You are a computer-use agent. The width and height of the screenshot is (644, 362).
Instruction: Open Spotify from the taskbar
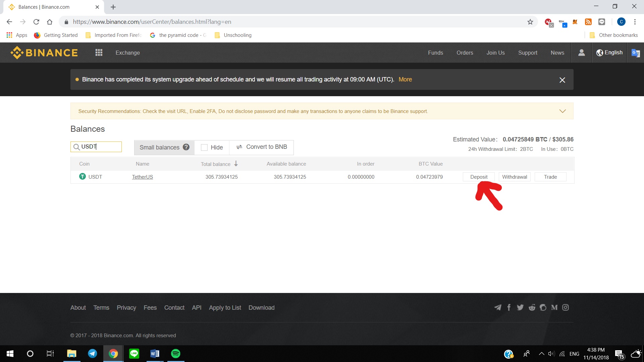click(175, 354)
